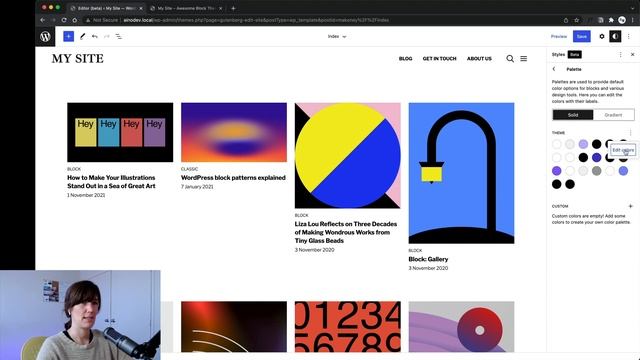Choose Edit colors from popup
The width and height of the screenshot is (640, 360).
point(623,150)
